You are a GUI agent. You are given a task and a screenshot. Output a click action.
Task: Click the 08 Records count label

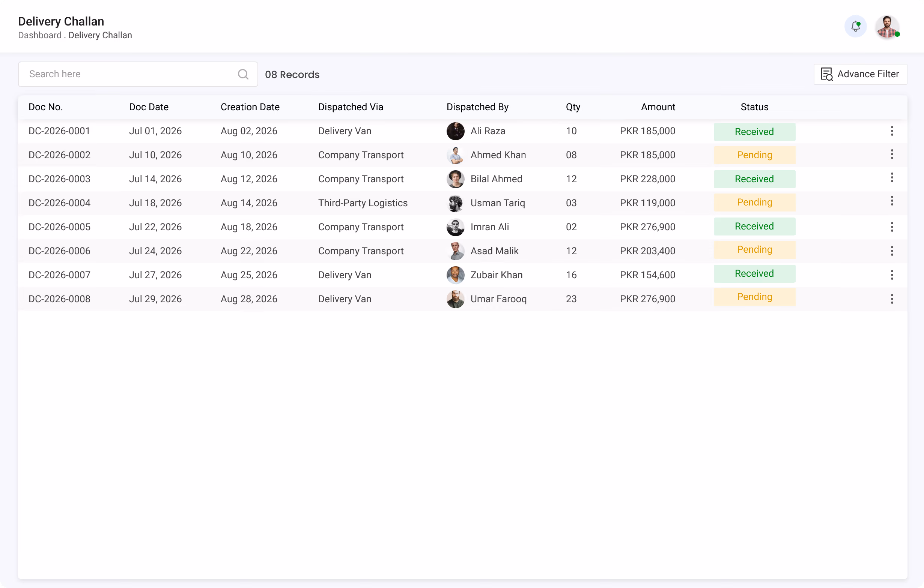coord(292,75)
